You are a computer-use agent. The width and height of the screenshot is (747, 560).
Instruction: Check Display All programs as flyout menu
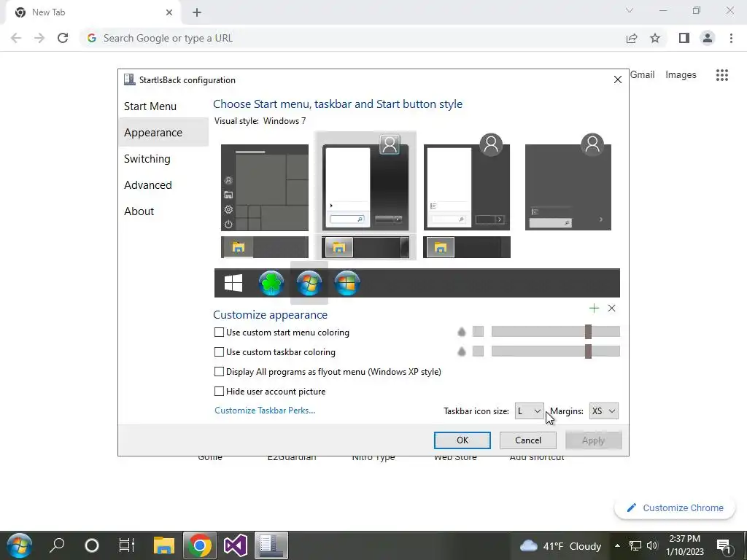(x=219, y=371)
